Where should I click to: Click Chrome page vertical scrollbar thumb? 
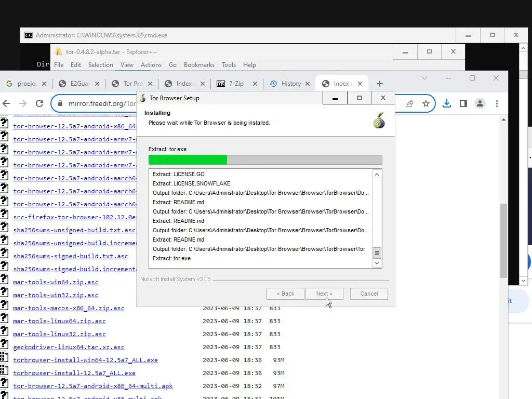pyautogui.click(x=503, y=241)
